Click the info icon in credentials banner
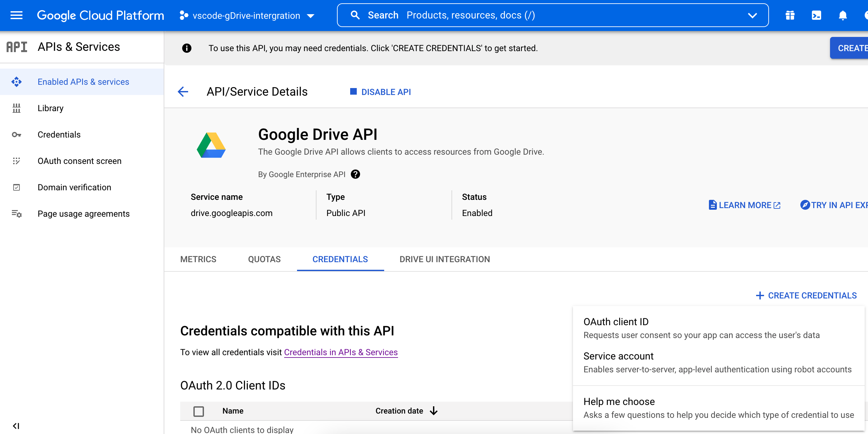This screenshot has width=868, height=434. (187, 48)
